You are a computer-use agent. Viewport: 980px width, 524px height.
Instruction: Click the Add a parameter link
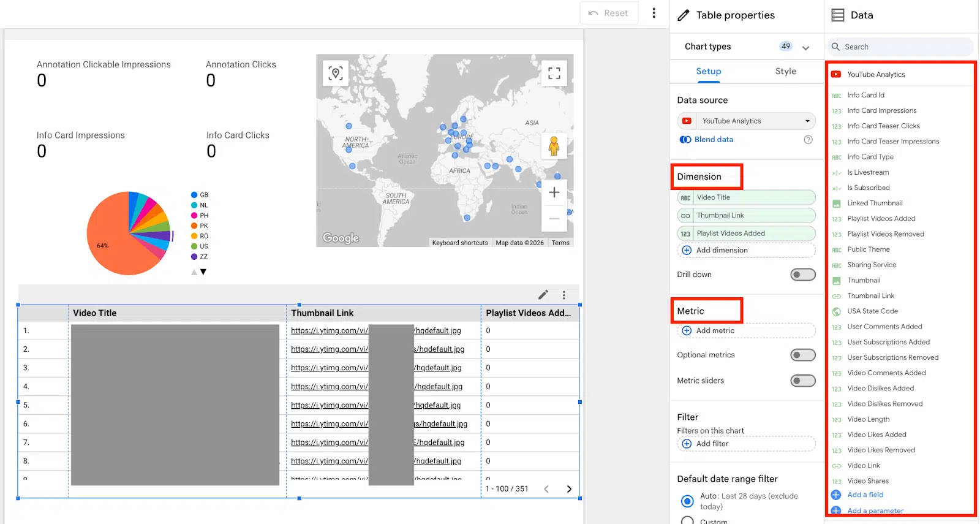click(x=875, y=511)
